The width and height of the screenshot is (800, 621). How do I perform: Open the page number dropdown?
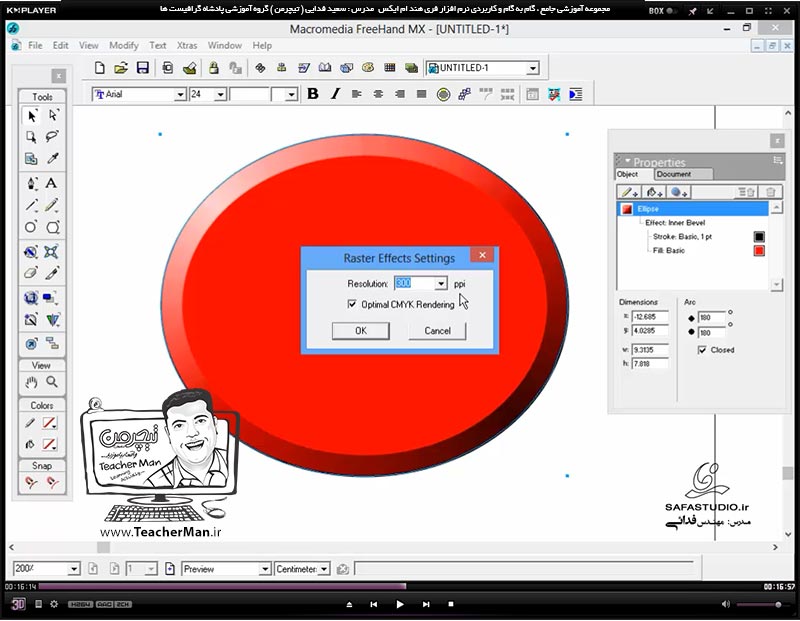tap(151, 569)
